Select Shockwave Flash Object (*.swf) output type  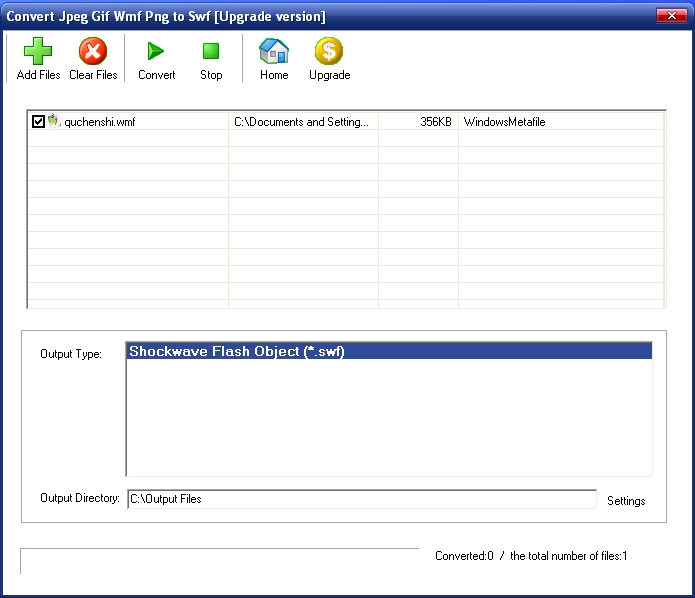[x=389, y=351]
